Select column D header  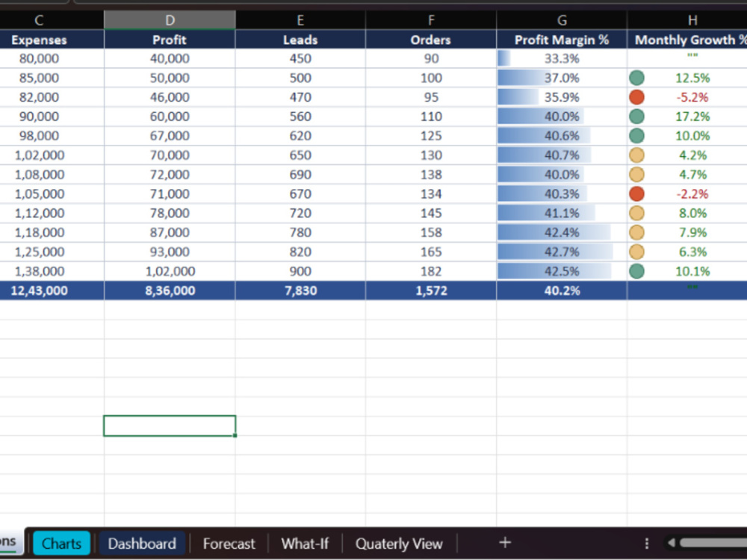click(x=170, y=20)
